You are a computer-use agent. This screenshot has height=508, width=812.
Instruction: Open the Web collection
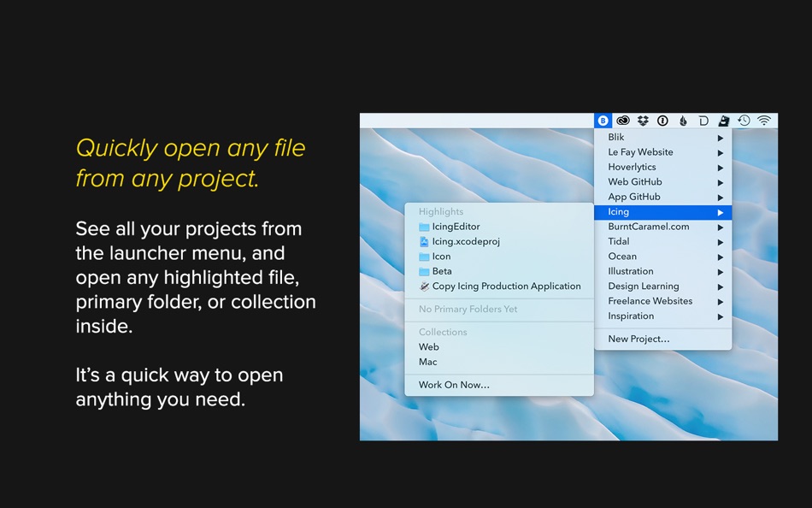point(499,346)
